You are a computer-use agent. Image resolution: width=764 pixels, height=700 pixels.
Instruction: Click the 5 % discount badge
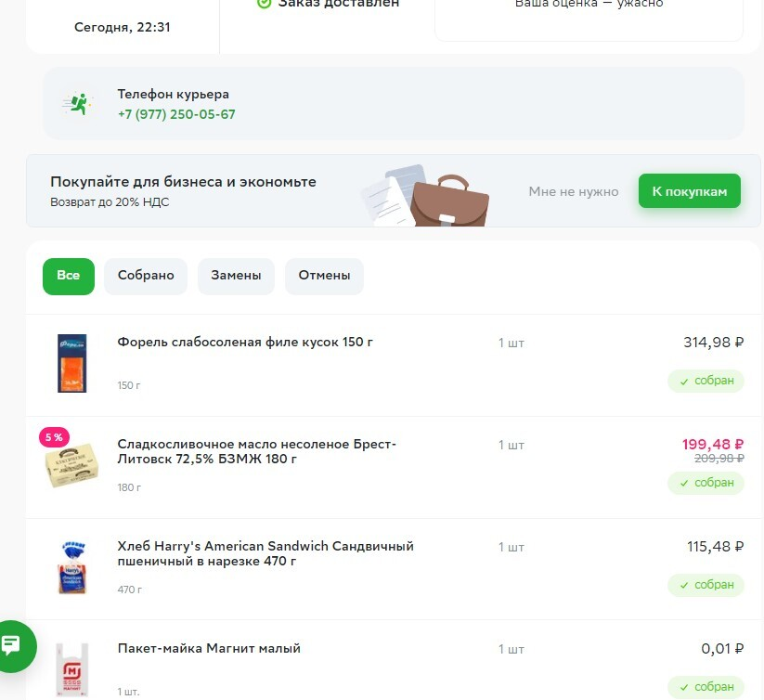[54, 437]
